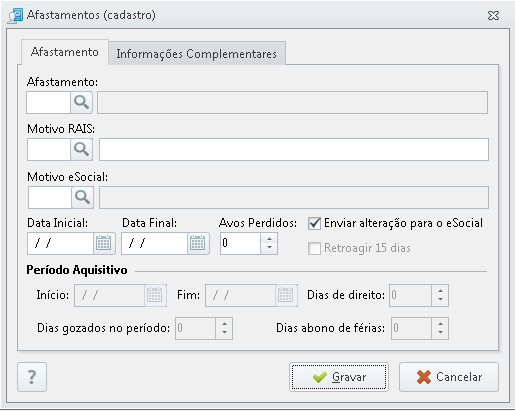Open the Afastamento search magnifier
Screen dimensions: 515x411
coord(81,102)
